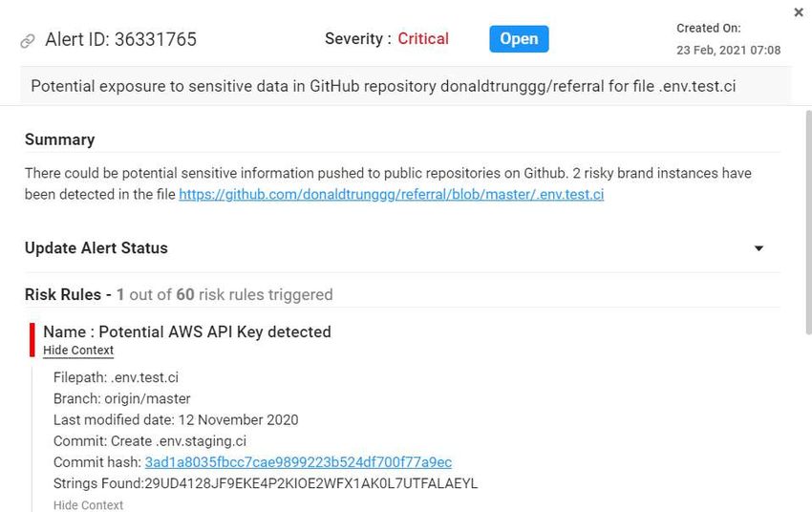Click the Critical severity label

click(423, 39)
